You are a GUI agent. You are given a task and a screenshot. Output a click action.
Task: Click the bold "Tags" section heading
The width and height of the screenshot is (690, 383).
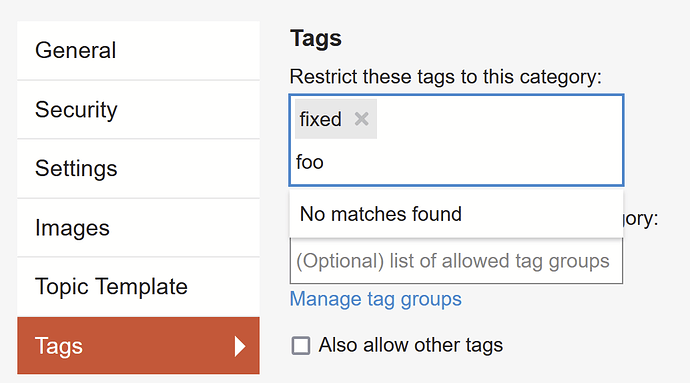316,38
